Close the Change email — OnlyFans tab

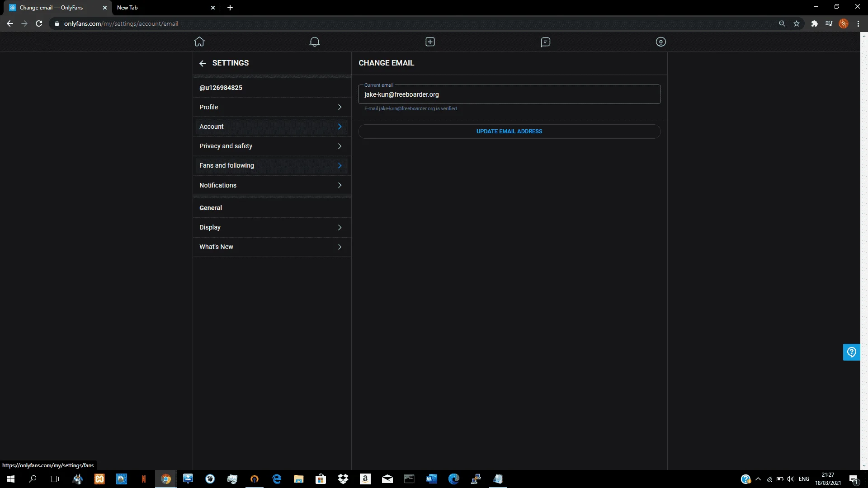(105, 8)
